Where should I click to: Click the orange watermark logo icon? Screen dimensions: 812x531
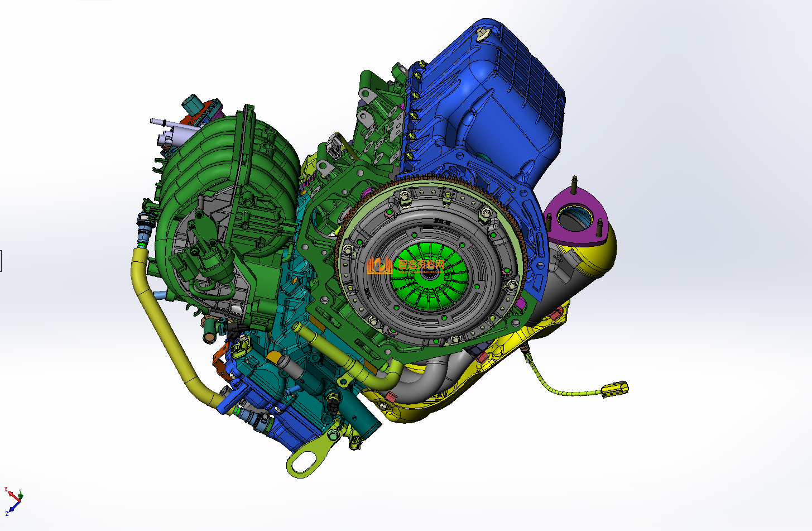pos(380,266)
